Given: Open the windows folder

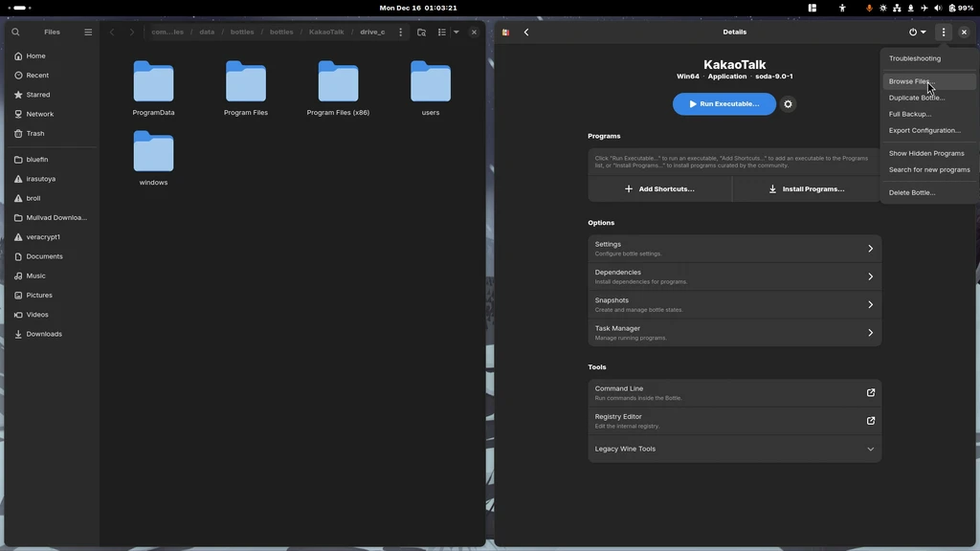Looking at the screenshot, I should 153,158.
